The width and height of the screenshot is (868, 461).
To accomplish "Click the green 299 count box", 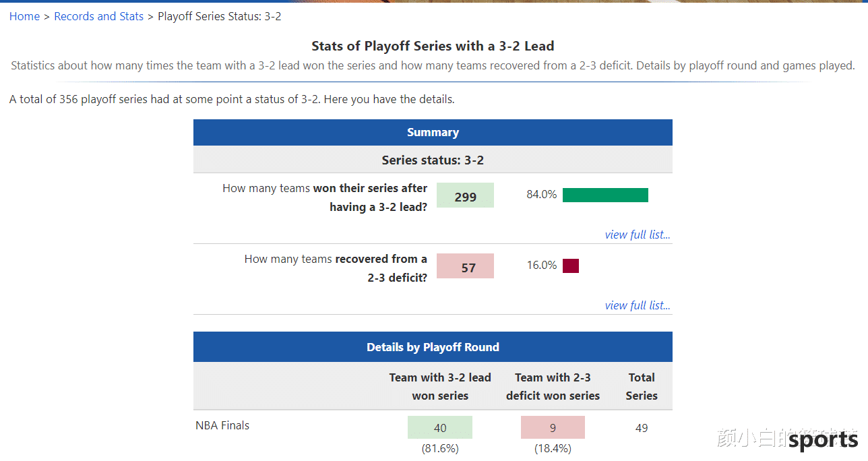I will [x=465, y=196].
